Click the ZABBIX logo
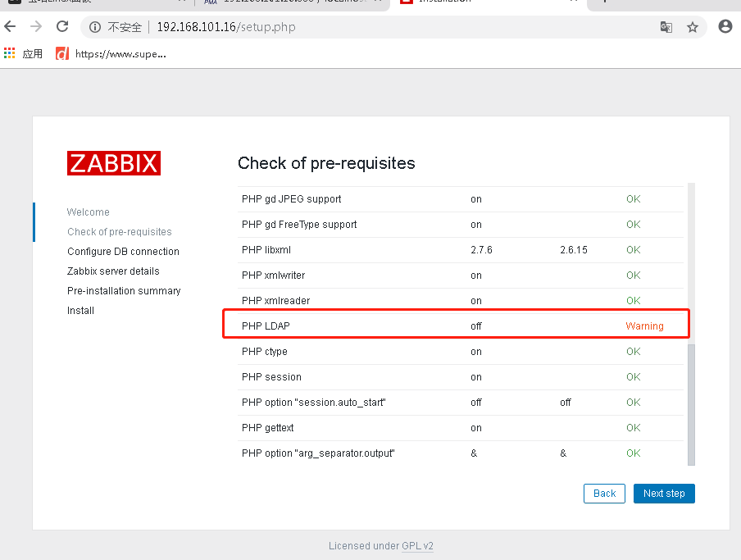The width and height of the screenshot is (741, 560). pos(114,163)
